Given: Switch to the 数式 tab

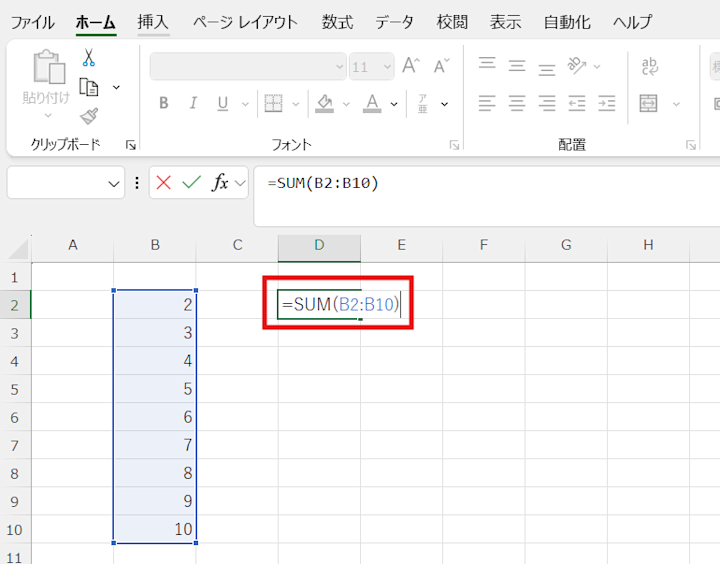Looking at the screenshot, I should click(338, 22).
